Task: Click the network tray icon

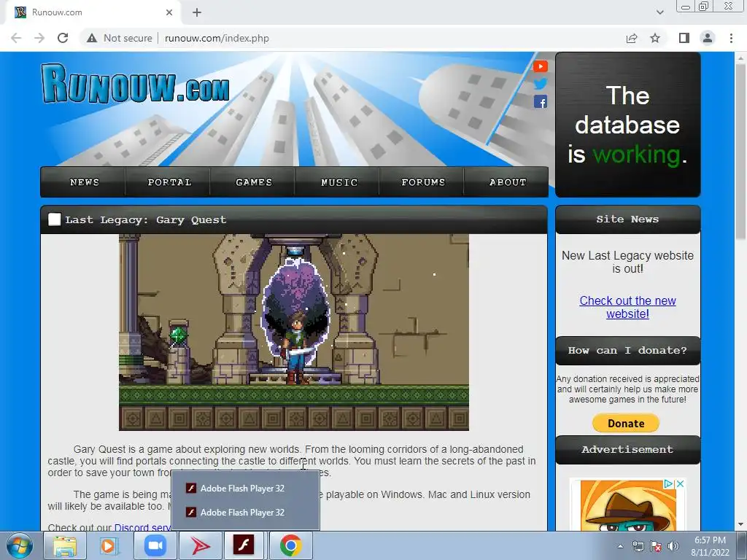Action: pyautogui.click(x=638, y=546)
